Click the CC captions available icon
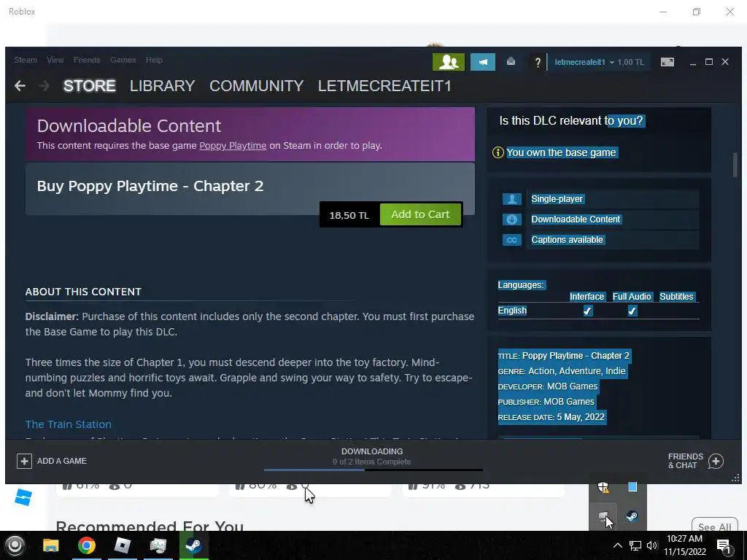This screenshot has height=560, width=747. pos(511,240)
